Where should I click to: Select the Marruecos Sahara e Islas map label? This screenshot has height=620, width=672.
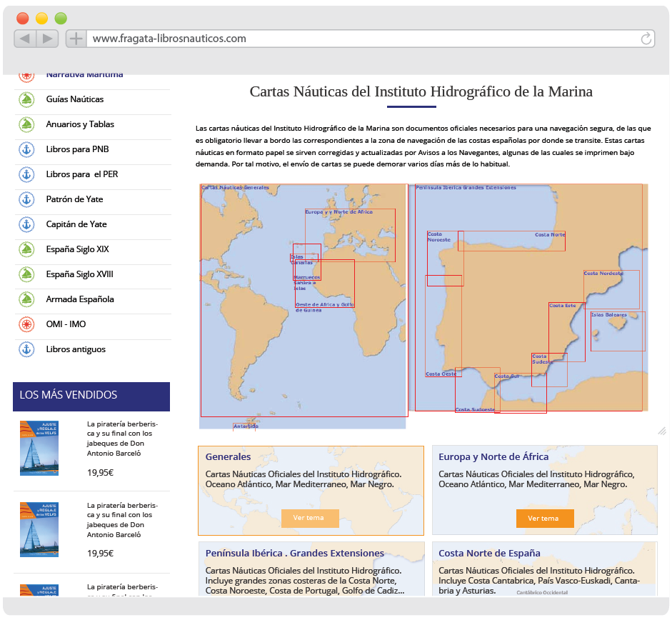click(x=307, y=283)
